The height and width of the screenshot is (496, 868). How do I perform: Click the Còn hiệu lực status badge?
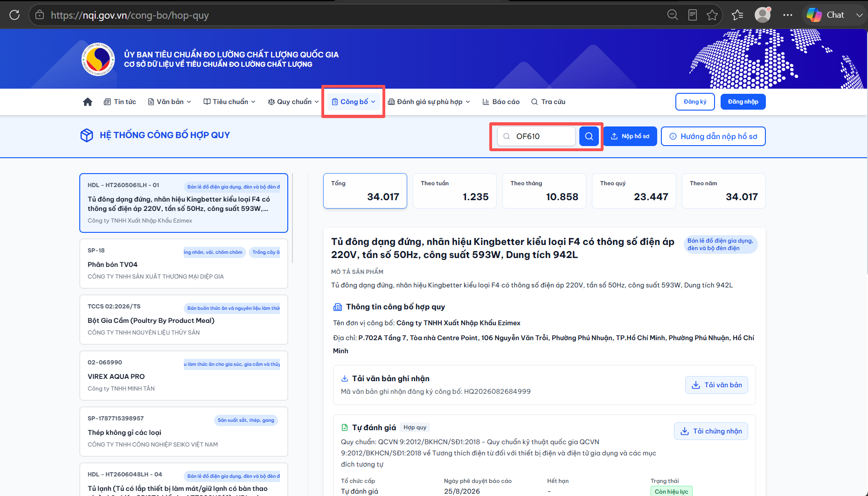(x=671, y=491)
